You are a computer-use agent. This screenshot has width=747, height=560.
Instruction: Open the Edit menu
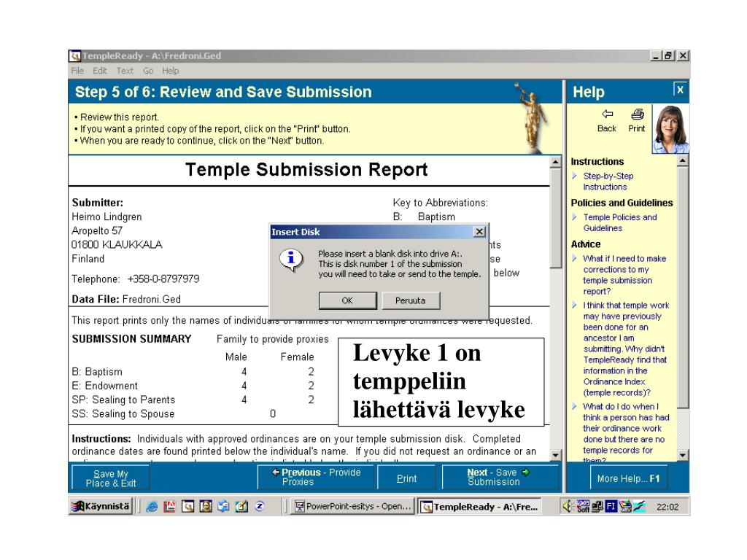click(x=99, y=71)
